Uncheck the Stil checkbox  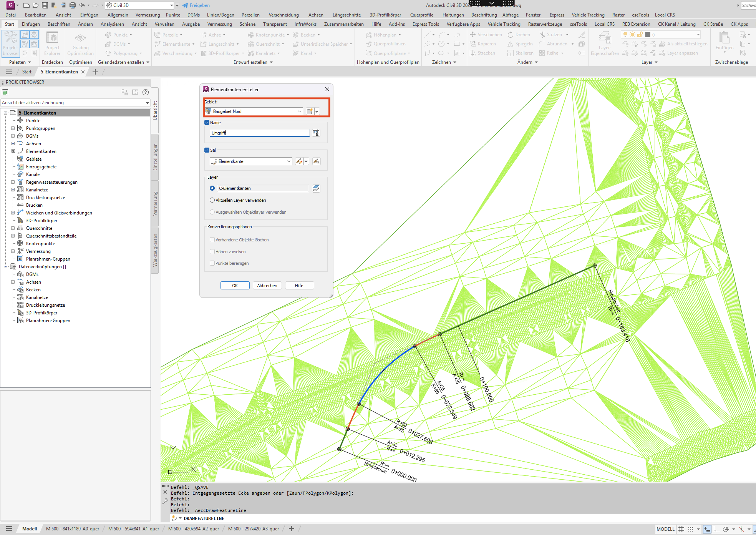[x=207, y=150]
